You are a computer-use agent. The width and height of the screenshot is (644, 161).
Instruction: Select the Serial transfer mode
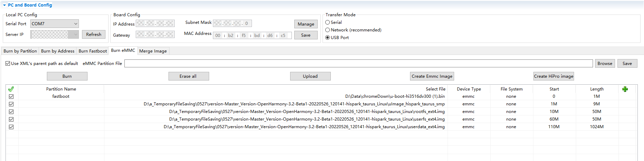pos(328,22)
